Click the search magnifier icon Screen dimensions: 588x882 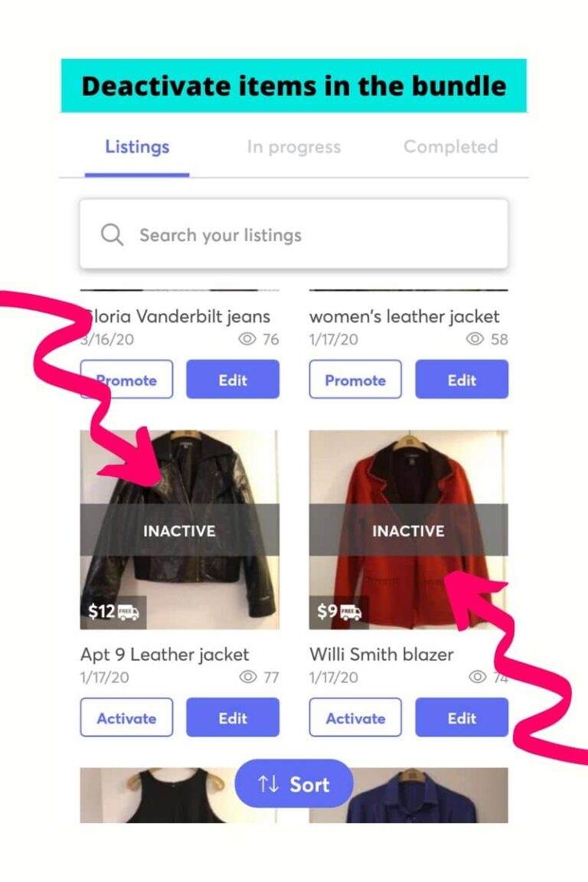pyautogui.click(x=112, y=234)
